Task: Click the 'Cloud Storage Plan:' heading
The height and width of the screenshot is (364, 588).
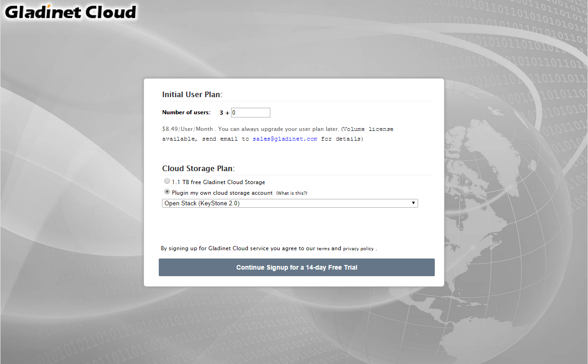Action: pyautogui.click(x=198, y=168)
